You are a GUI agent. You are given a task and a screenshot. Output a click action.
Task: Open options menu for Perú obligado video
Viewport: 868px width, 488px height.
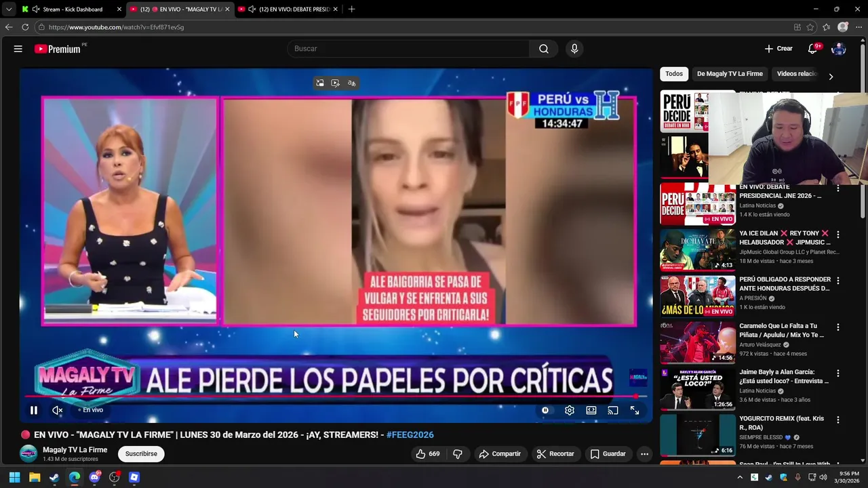[x=838, y=281]
